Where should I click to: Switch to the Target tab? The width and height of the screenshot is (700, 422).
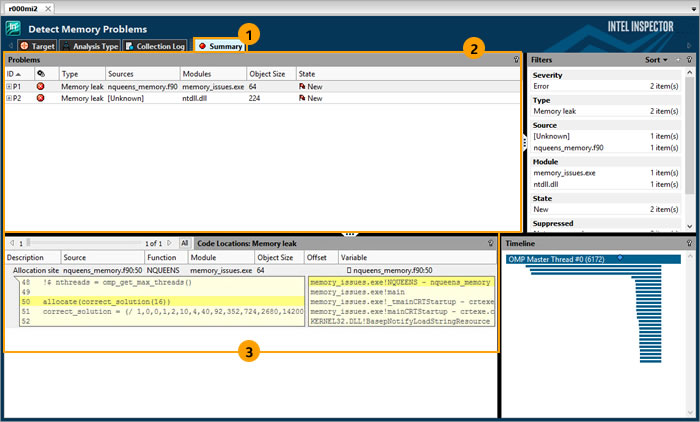pos(37,46)
